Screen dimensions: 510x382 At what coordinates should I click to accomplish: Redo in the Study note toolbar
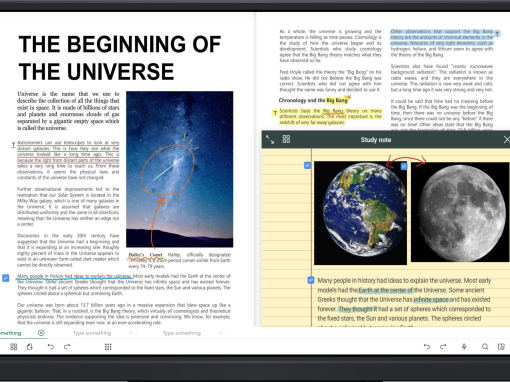coord(443,347)
